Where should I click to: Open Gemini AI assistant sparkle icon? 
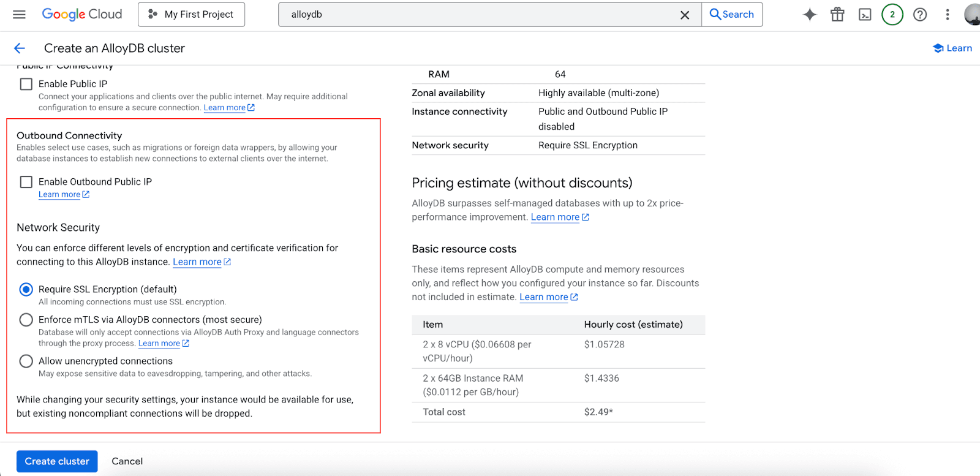810,15
